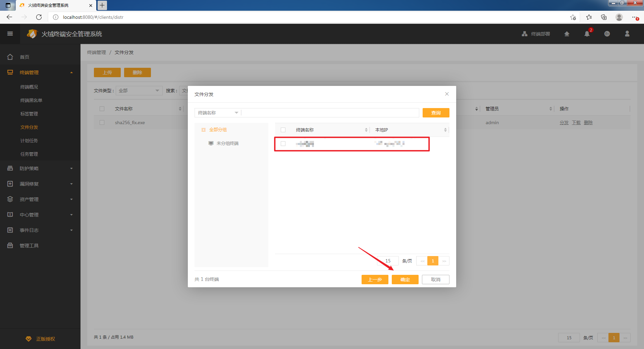Expand the 漏洞修复 sidebar menu
The width and height of the screenshot is (644, 349).
tap(40, 184)
